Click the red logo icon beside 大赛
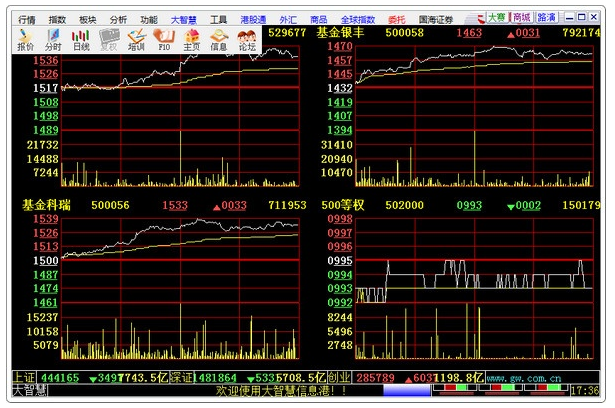Viewport: 615px width, 408px height. (x=481, y=18)
